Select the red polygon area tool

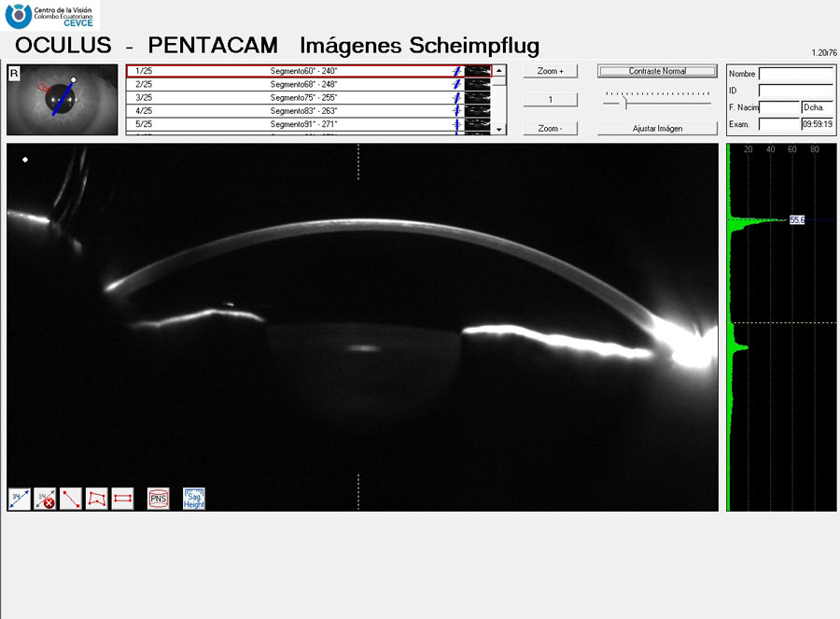pos(96,499)
